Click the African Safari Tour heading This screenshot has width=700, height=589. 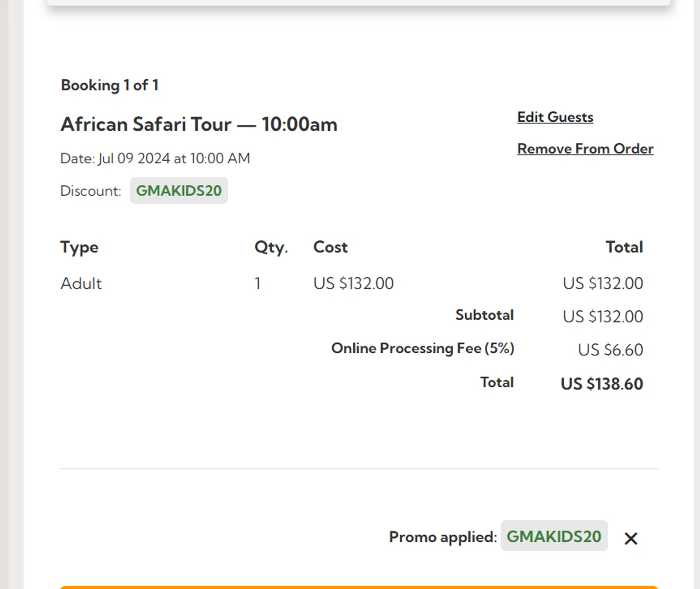point(199,125)
